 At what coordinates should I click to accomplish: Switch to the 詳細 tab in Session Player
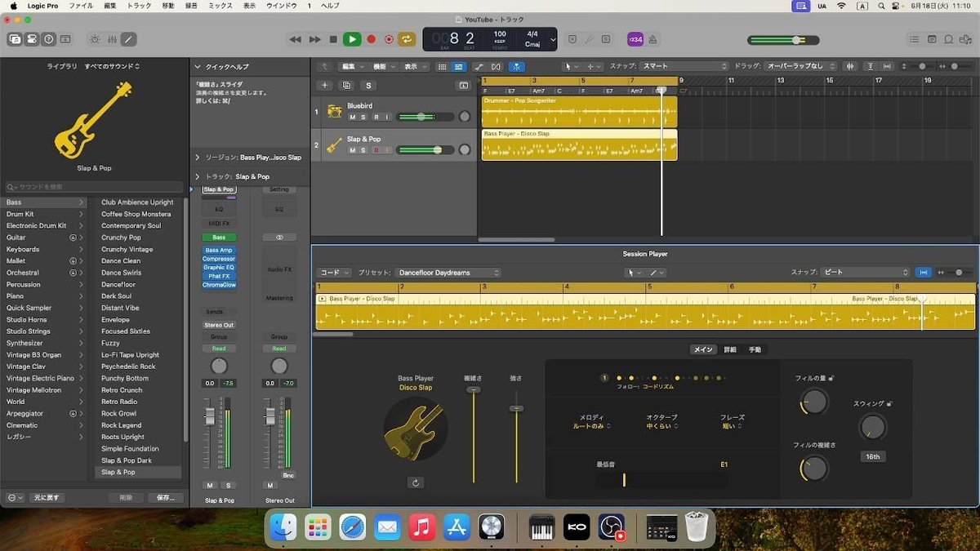coord(729,349)
